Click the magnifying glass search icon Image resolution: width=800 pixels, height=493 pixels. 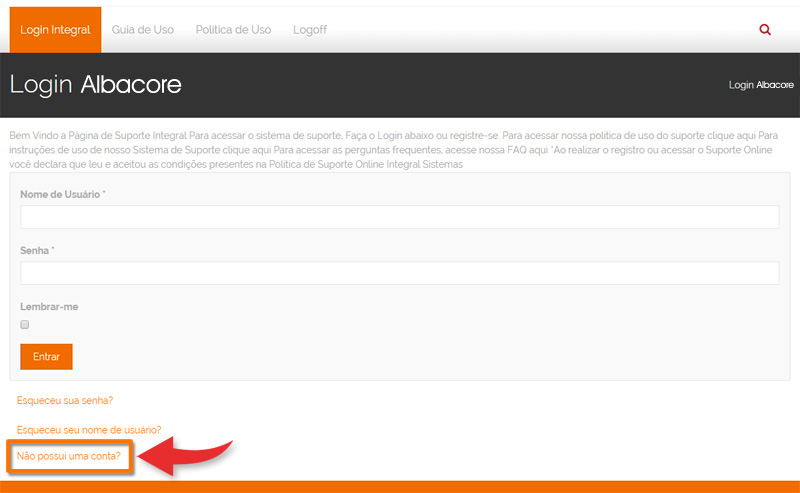click(x=765, y=30)
